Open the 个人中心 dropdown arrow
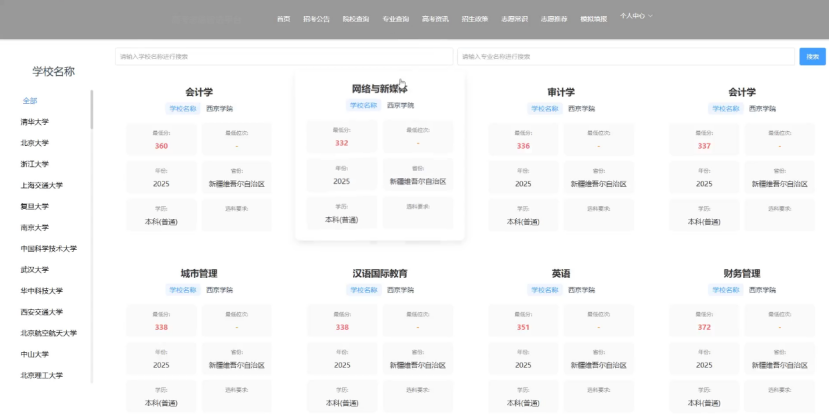 [650, 16]
